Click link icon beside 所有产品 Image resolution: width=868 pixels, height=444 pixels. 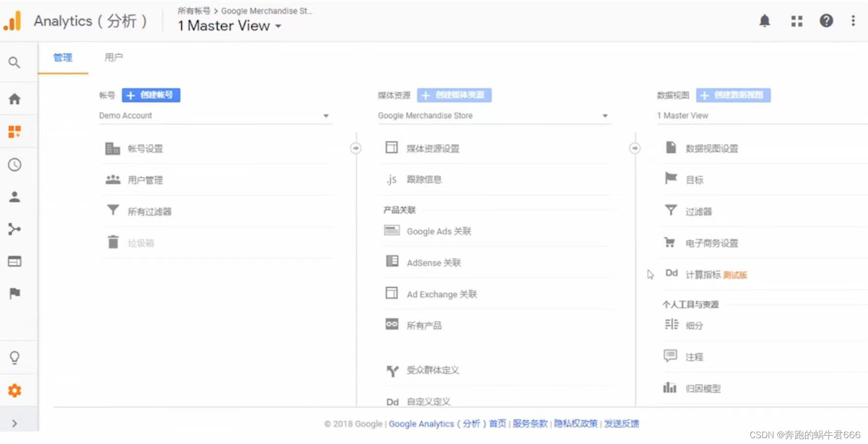click(x=392, y=324)
